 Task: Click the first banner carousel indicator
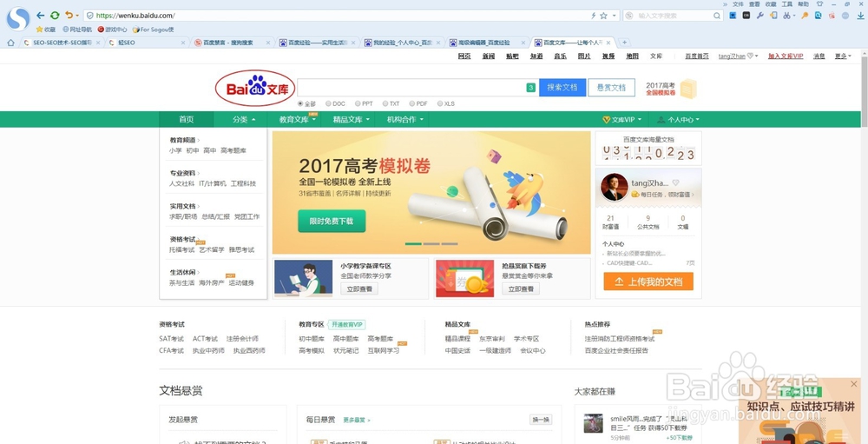coord(413,244)
